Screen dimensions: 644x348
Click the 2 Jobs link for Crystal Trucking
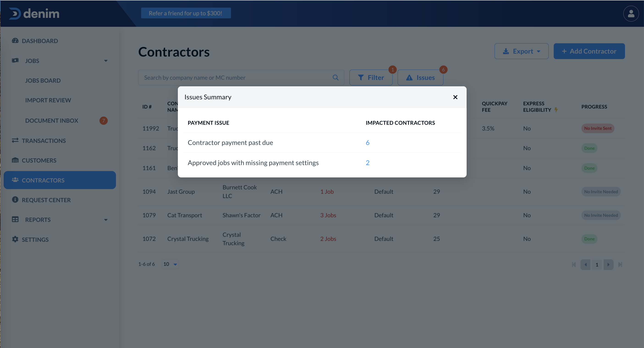[328, 239]
